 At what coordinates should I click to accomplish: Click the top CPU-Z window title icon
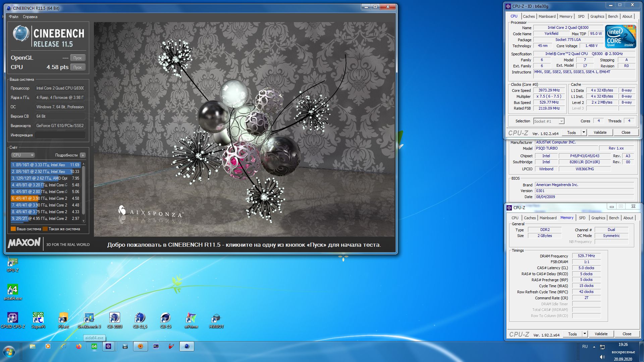pyautogui.click(x=508, y=6)
